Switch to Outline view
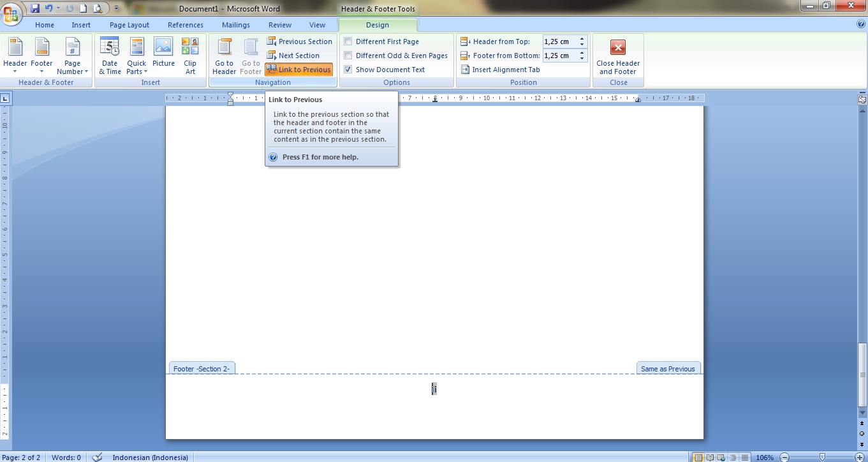This screenshot has height=462, width=868. pos(733,458)
